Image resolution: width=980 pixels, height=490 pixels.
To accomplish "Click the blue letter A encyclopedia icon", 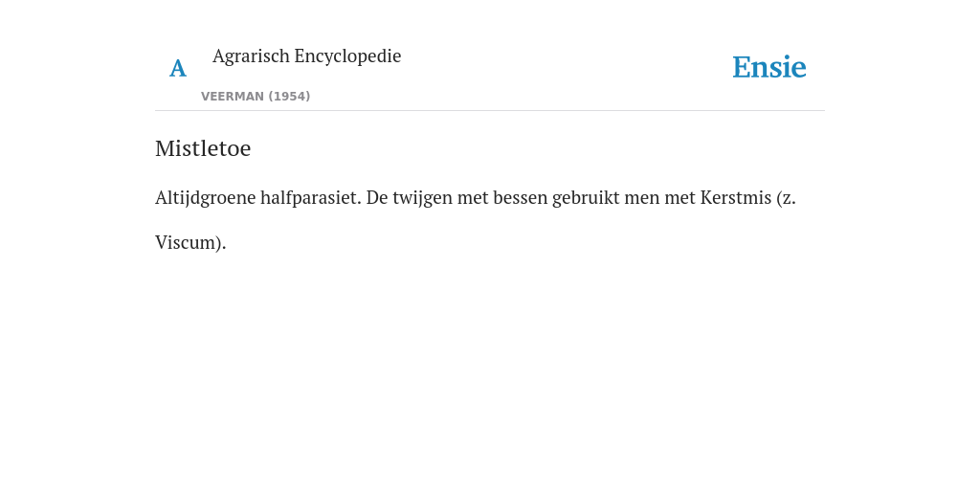I will 177,68.
